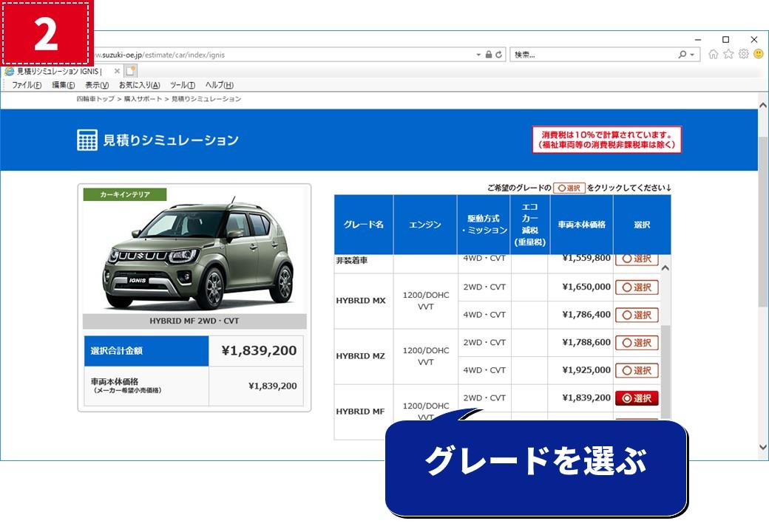Click the 1200/DOHC VVT cell for HYBRID MX

click(x=426, y=301)
